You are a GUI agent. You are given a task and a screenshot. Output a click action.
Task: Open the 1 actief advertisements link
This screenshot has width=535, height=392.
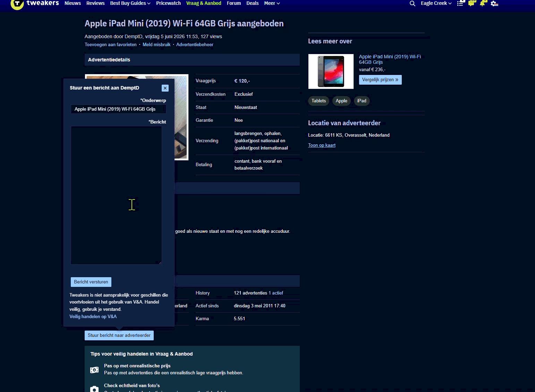click(x=276, y=293)
